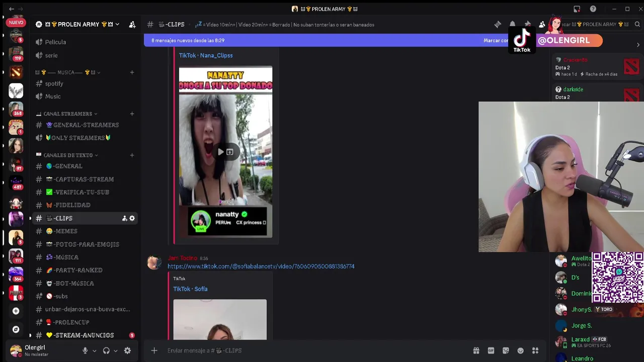Add channel to CANALES DE TEXTO category
644x362 pixels.
[x=132, y=155]
